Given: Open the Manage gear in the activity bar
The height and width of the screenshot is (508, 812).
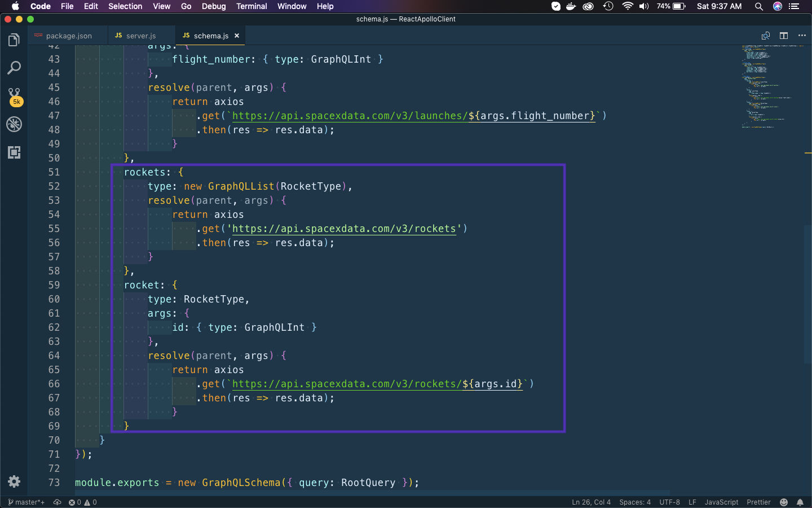Looking at the screenshot, I should [14, 481].
